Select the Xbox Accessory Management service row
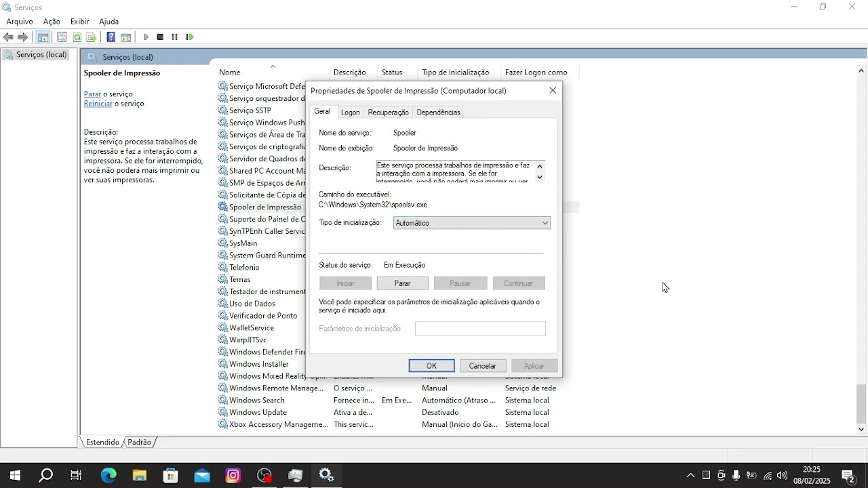Image resolution: width=868 pixels, height=488 pixels. click(x=398, y=424)
